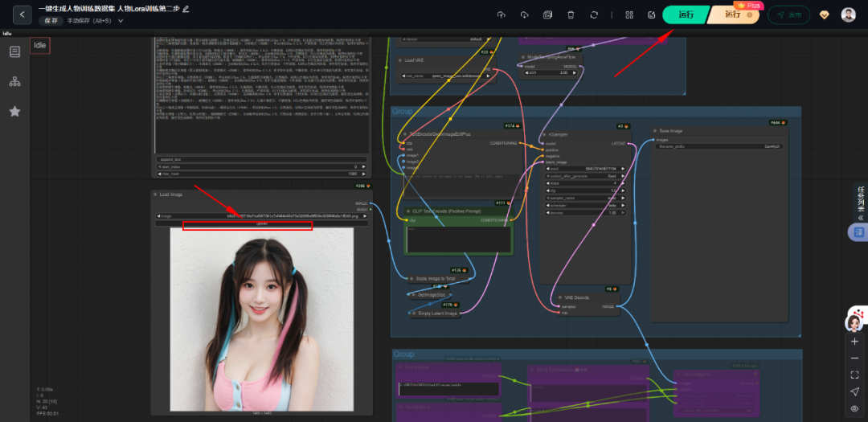Collapse the Load Image node via its dot
This screenshot has height=422, width=868.
[156, 195]
